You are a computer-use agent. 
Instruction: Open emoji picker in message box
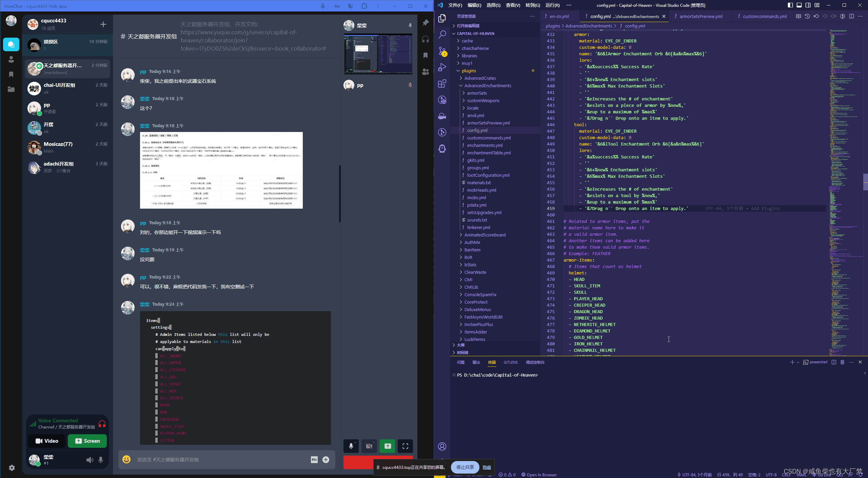pyautogui.click(x=126, y=459)
